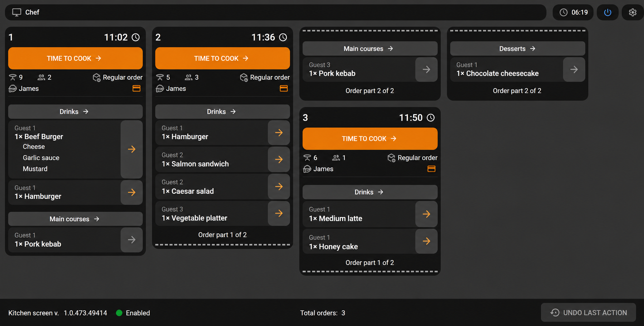Viewport: 644px width, 326px height.
Task: Click the Desserts course header
Action: tap(518, 49)
